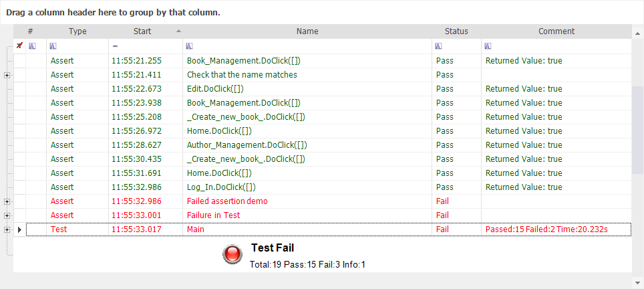The height and width of the screenshot is (289, 644).
Task: Expand the 'Failure in Test' row
Action: coord(7,215)
